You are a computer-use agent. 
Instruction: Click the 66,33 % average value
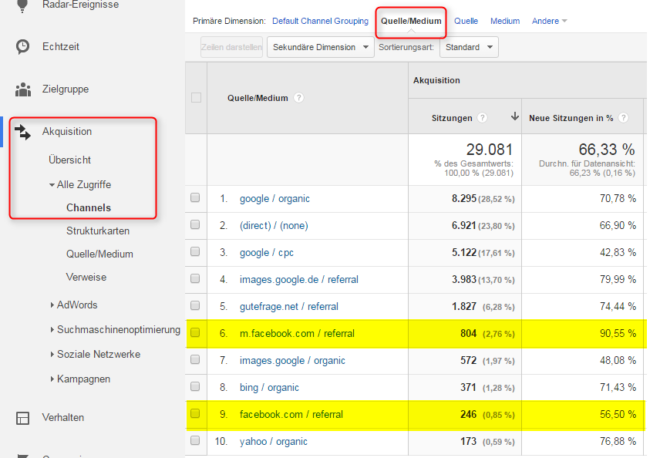pos(607,149)
